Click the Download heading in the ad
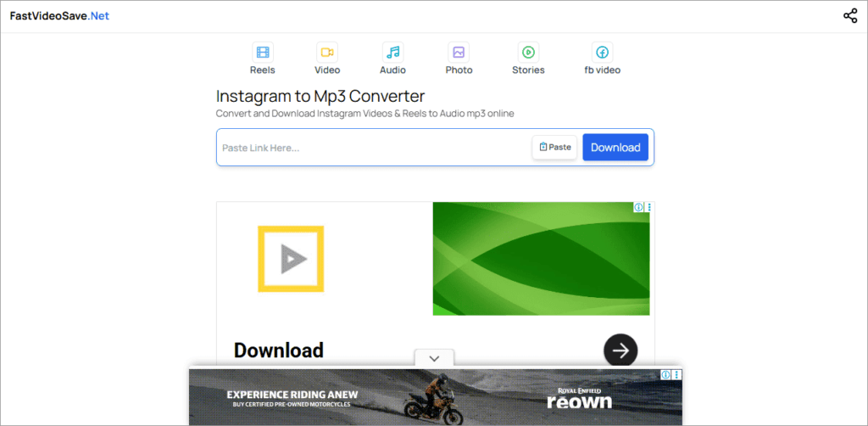 point(278,350)
